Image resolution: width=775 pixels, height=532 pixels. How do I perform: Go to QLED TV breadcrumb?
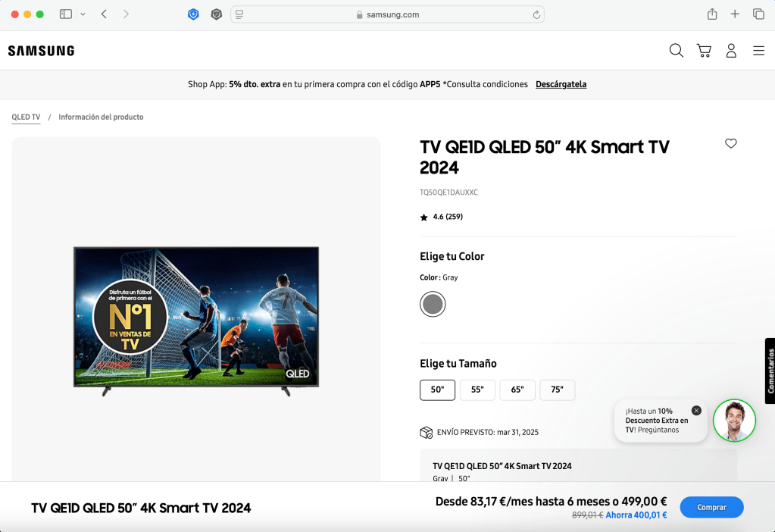26,117
